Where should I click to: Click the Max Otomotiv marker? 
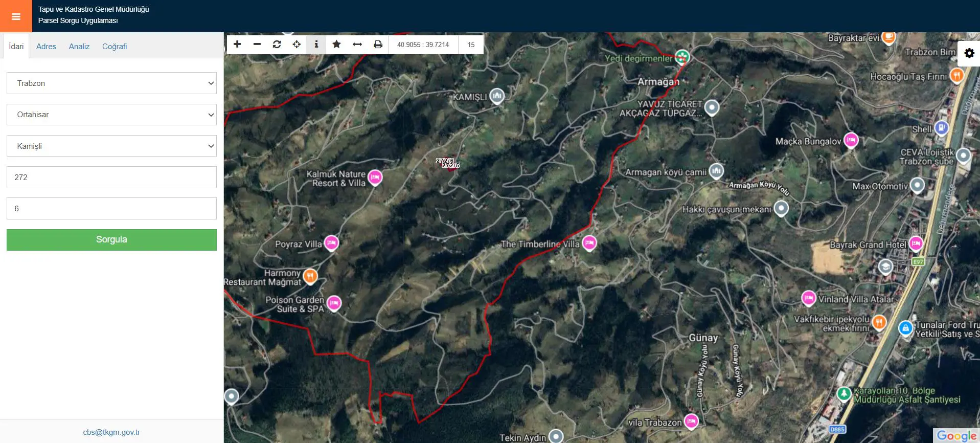(x=918, y=185)
